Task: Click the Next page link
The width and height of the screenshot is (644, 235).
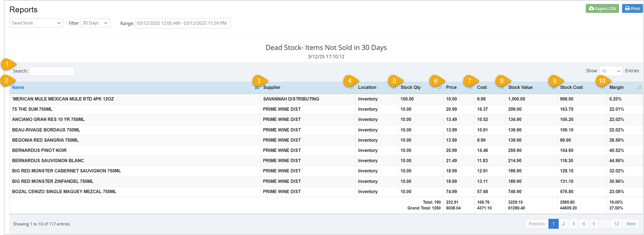Action: point(631,224)
